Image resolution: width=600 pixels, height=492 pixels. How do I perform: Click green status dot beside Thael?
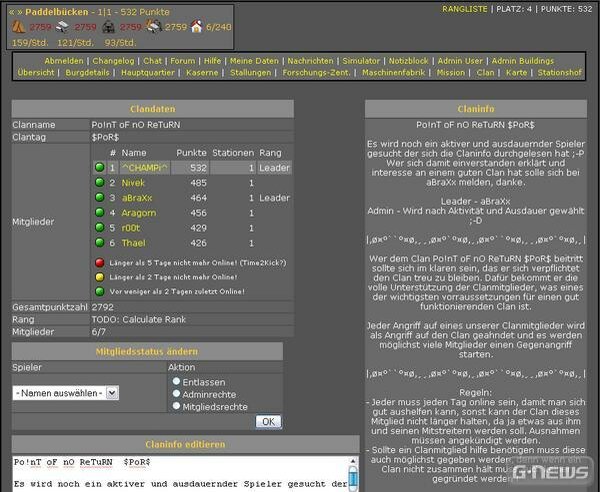pyautogui.click(x=99, y=243)
